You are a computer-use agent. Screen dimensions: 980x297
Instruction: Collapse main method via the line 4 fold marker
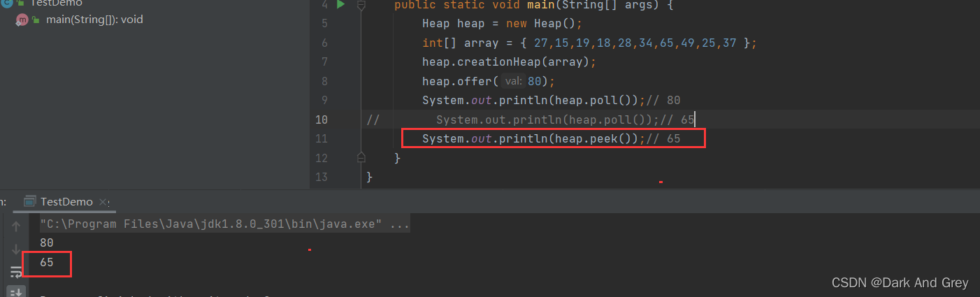pyautogui.click(x=361, y=5)
